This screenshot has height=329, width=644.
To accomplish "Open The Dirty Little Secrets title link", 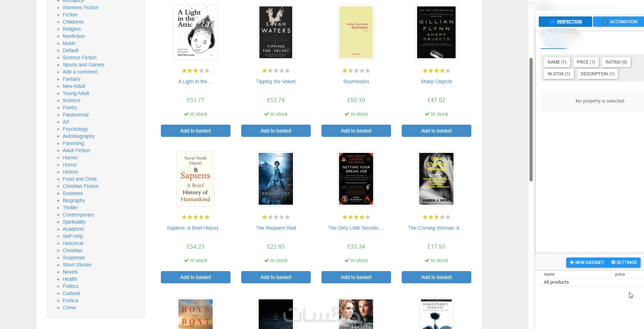I will pyautogui.click(x=356, y=228).
